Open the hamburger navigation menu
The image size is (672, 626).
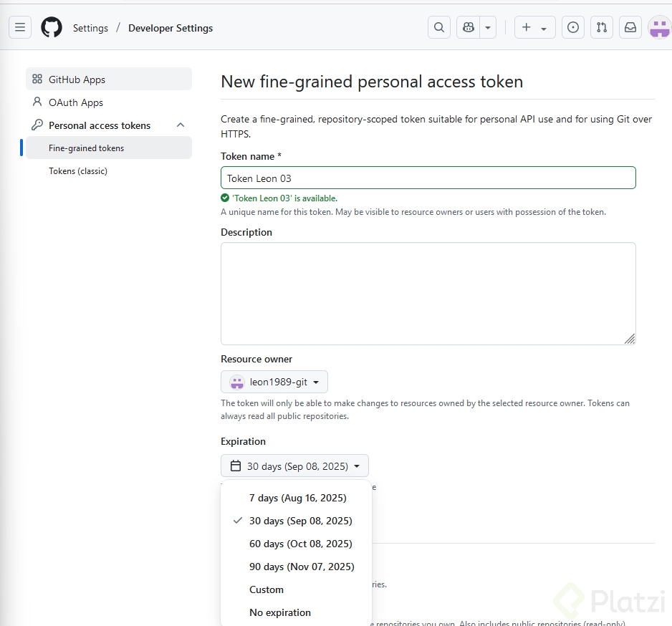(x=20, y=28)
